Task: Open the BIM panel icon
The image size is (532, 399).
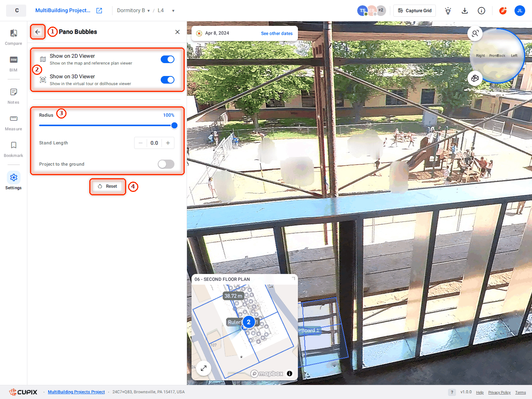Action: click(13, 63)
